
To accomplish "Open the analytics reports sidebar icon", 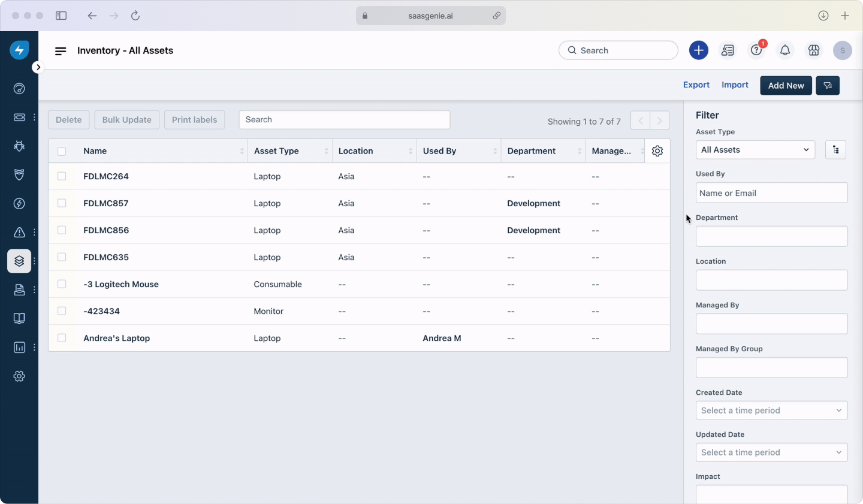I will (x=19, y=347).
